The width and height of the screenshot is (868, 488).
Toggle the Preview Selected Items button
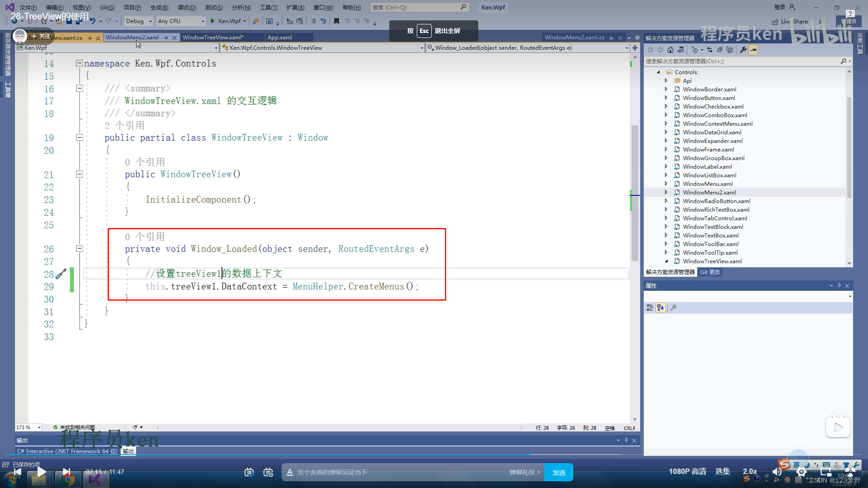pyautogui.click(x=753, y=50)
